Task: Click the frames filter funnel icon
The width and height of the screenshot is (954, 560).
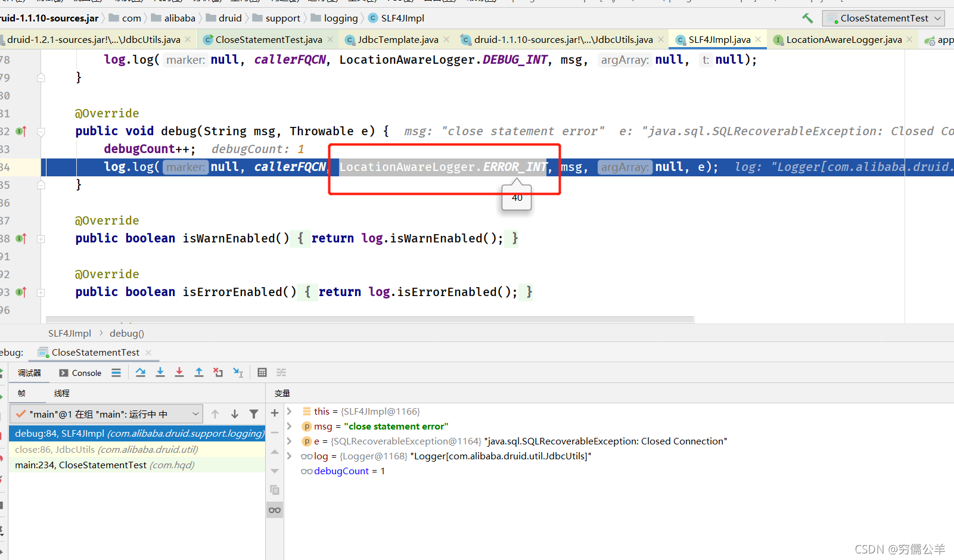Action: pyautogui.click(x=254, y=414)
